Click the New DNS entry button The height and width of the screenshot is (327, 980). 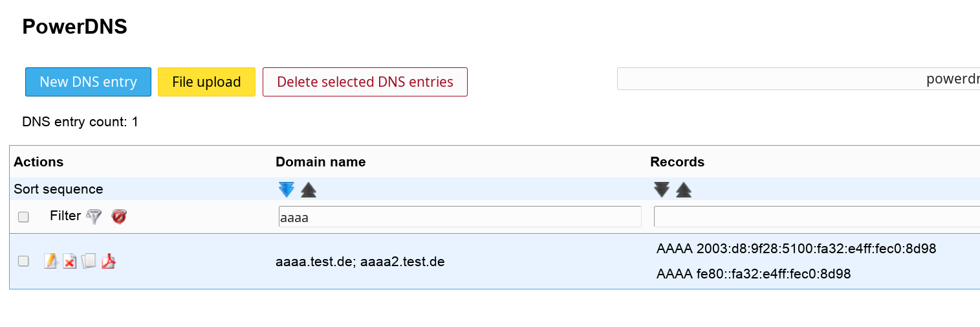[x=88, y=82]
